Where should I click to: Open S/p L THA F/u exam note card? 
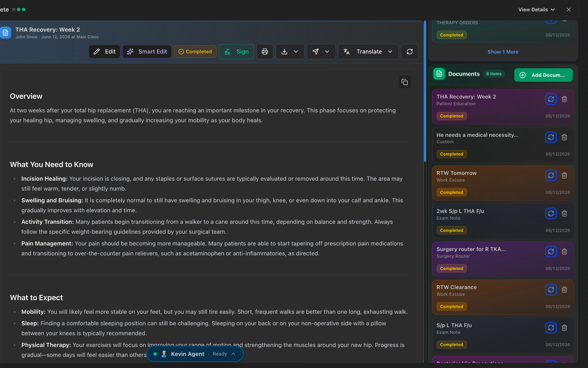[503, 335]
